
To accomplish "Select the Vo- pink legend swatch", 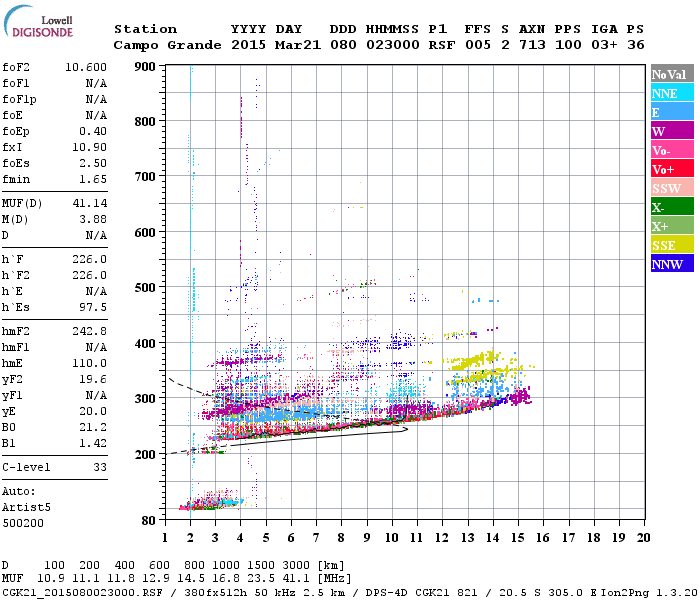I will tap(672, 150).
